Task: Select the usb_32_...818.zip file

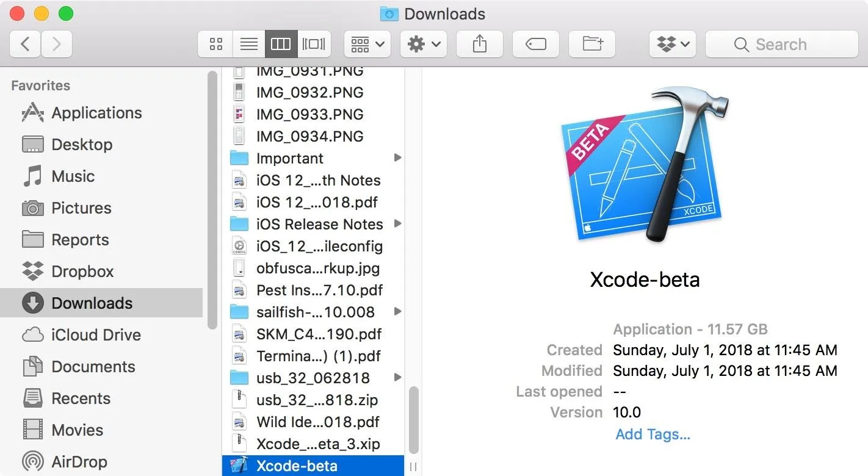Action: [x=313, y=400]
